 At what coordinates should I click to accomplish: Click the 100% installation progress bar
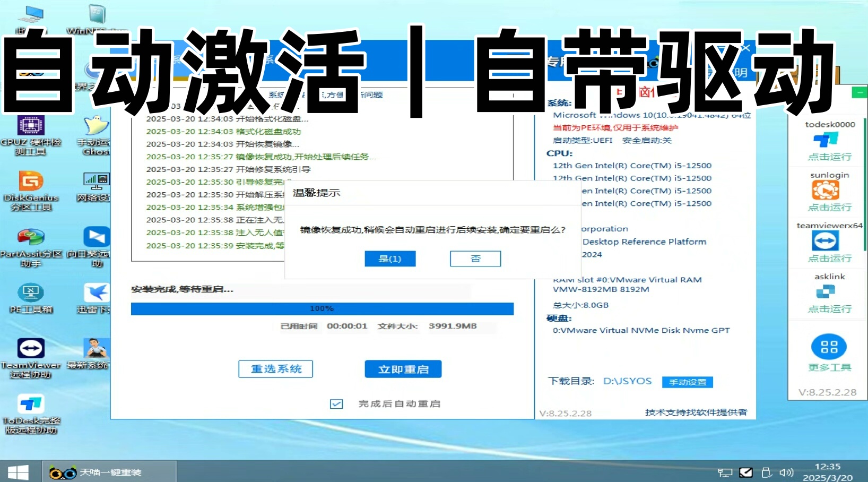tap(321, 308)
